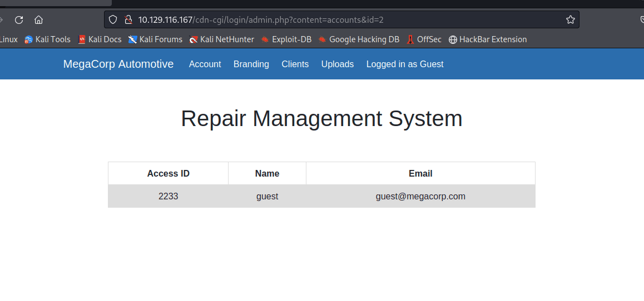Open the Kali Forums bookmark
The width and height of the screenshot is (644, 301).
pos(155,39)
